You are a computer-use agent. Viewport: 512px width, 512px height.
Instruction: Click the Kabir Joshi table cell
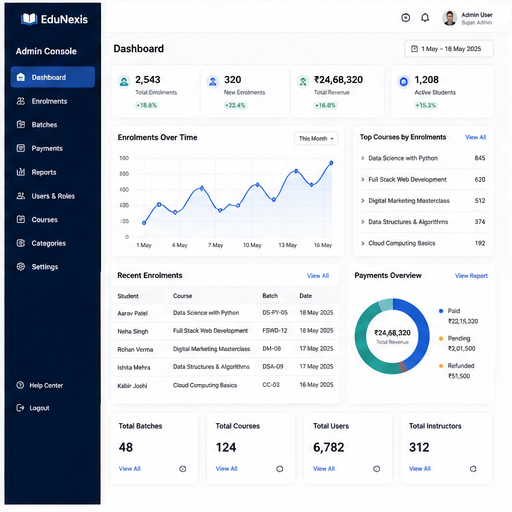[x=132, y=386]
